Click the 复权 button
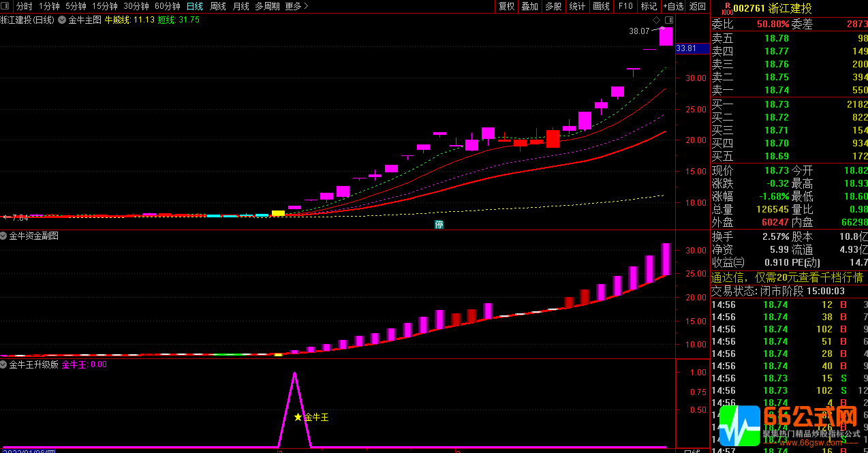Screen dimensions: 868x453 pyautogui.click(x=506, y=6)
